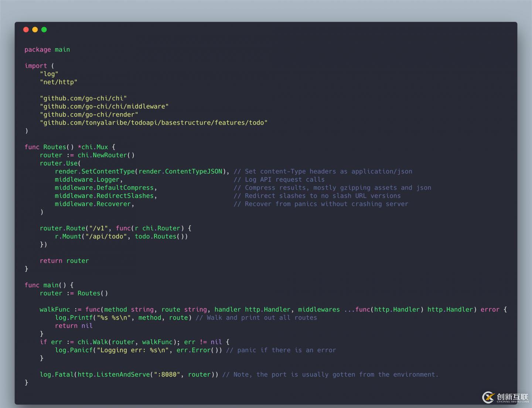Click the "router := Routes()" line
This screenshot has height=408, width=532.
(x=74, y=293)
